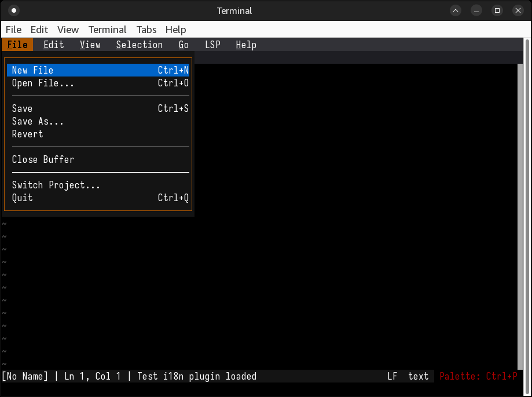
Task: Open the LSP menu
Action: pyautogui.click(x=212, y=45)
